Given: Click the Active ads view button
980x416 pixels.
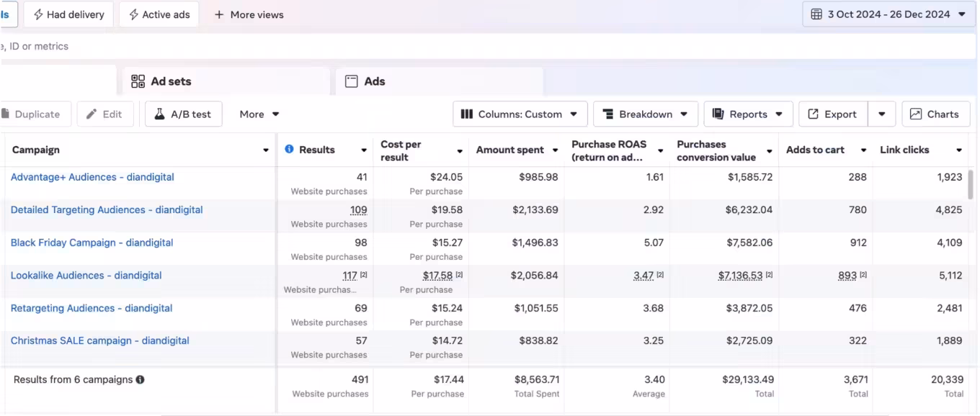Looking at the screenshot, I should [x=159, y=14].
